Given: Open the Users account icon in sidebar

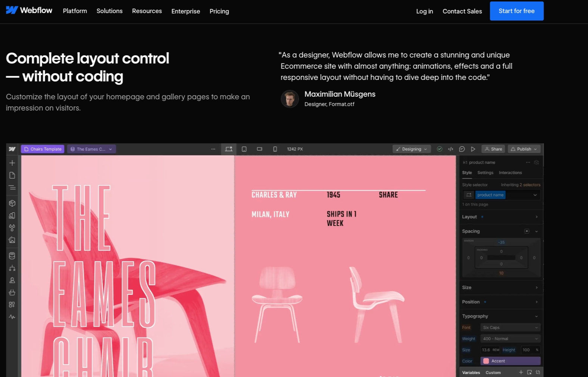Looking at the screenshot, I should (x=12, y=280).
